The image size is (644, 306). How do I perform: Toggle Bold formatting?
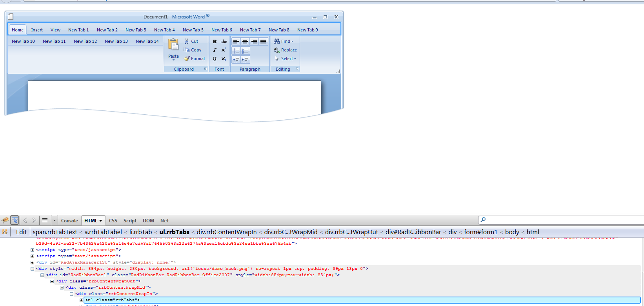point(215,42)
